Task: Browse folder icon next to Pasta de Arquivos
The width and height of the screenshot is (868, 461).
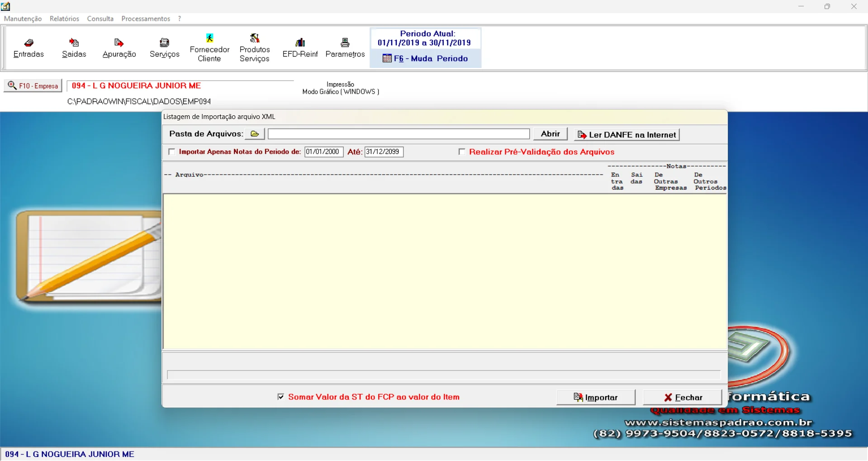Action: coord(255,134)
